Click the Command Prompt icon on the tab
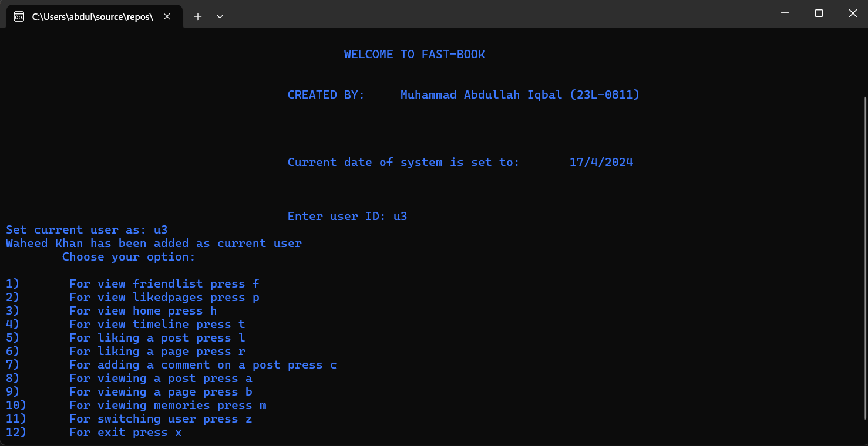Viewport: 868px width, 446px height. [x=18, y=16]
